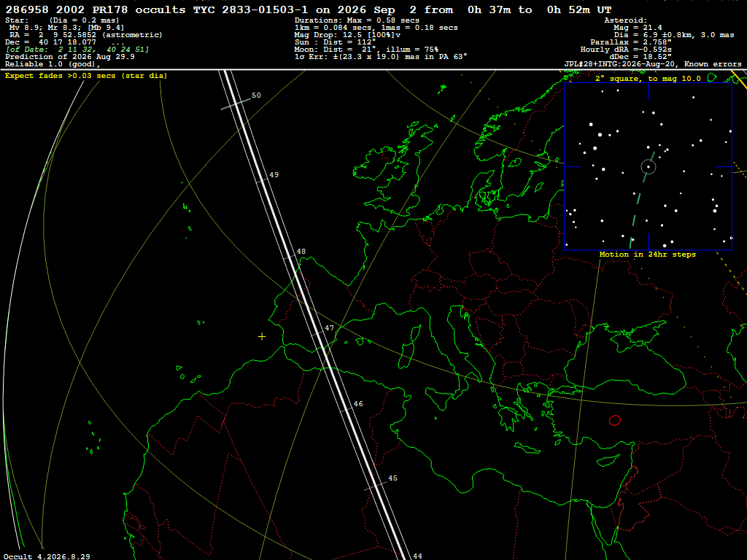Screen dimensions: 747x560
Task: Click the 'Occult 4.2026.8.29' version label
Action: coord(47,556)
